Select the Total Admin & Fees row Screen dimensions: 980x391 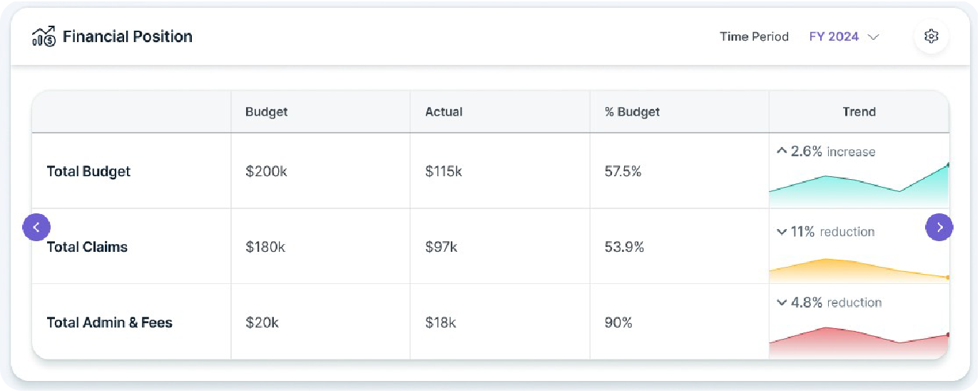pos(109,323)
